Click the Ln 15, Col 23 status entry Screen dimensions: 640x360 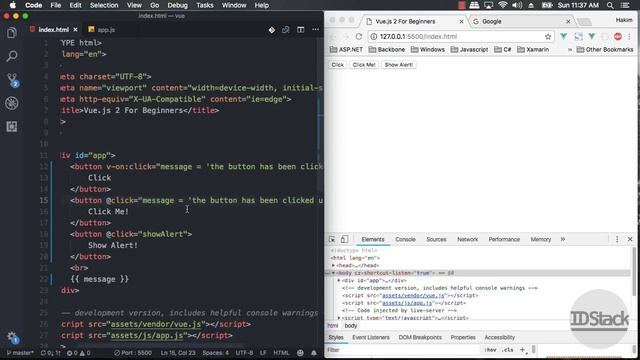(x=178, y=353)
